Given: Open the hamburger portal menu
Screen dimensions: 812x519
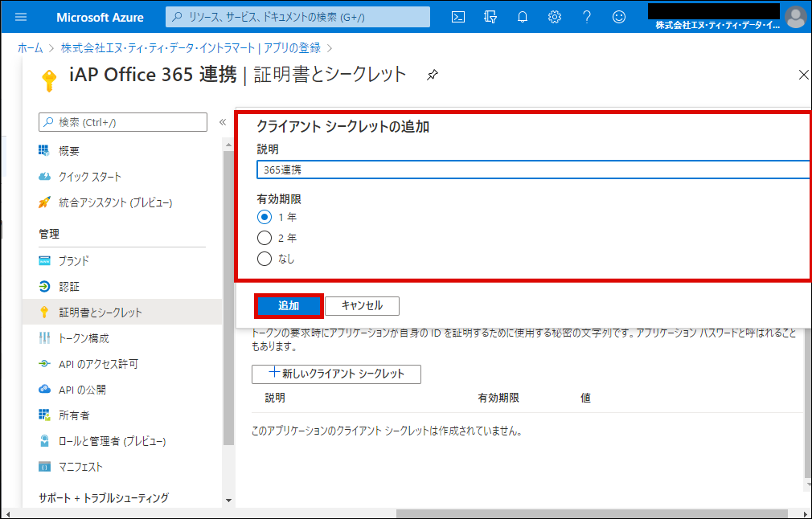Looking at the screenshot, I should 21,17.
